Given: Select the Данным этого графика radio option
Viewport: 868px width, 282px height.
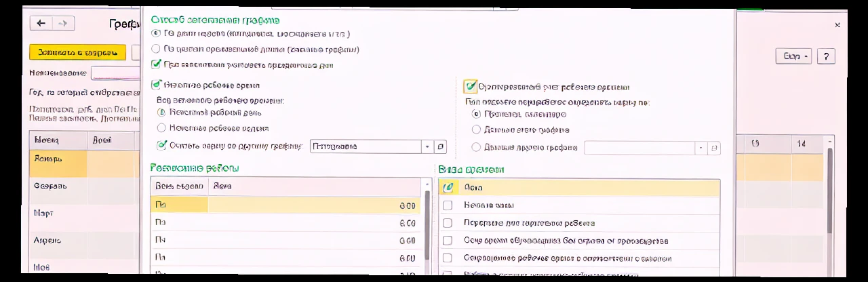Looking at the screenshot, I should coord(475,129).
